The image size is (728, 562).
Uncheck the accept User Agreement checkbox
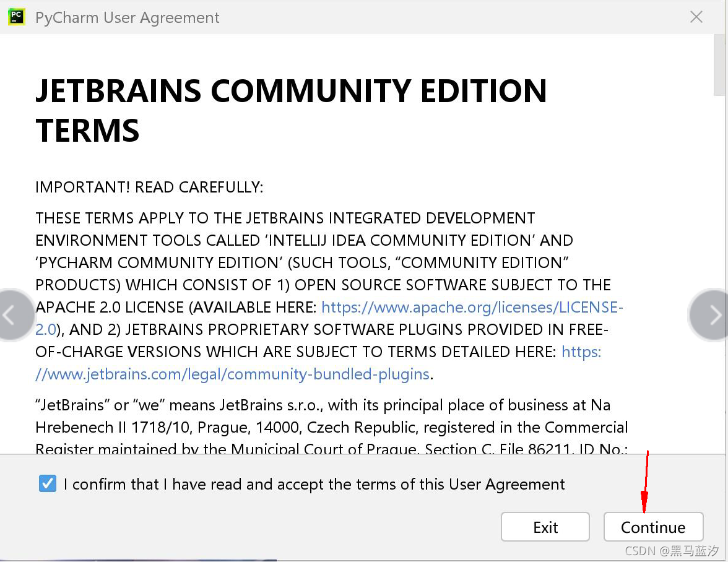[x=48, y=483]
